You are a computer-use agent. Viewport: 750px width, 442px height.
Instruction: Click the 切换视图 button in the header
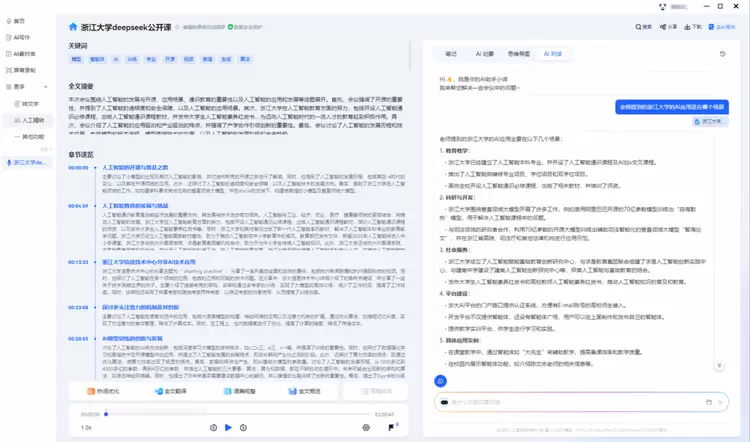click(724, 27)
